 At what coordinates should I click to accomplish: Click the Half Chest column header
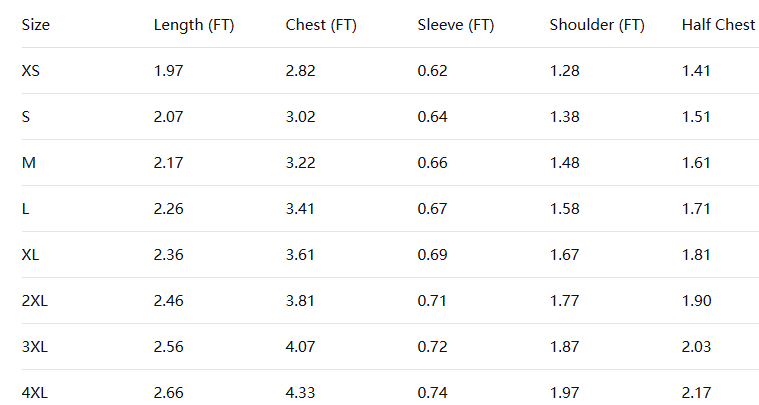(718, 25)
